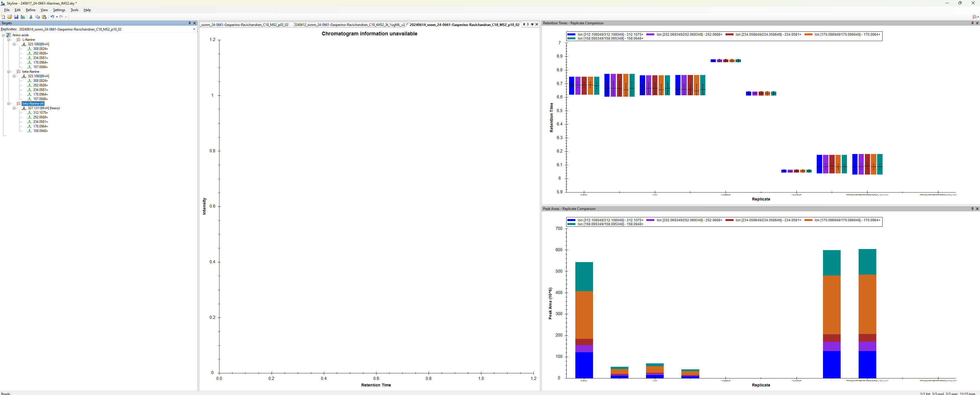Open the undo history dropdown arrow

[x=57, y=17]
